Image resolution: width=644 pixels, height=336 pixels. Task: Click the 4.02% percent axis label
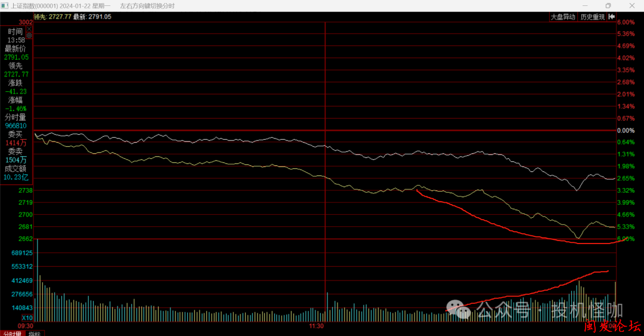626,58
